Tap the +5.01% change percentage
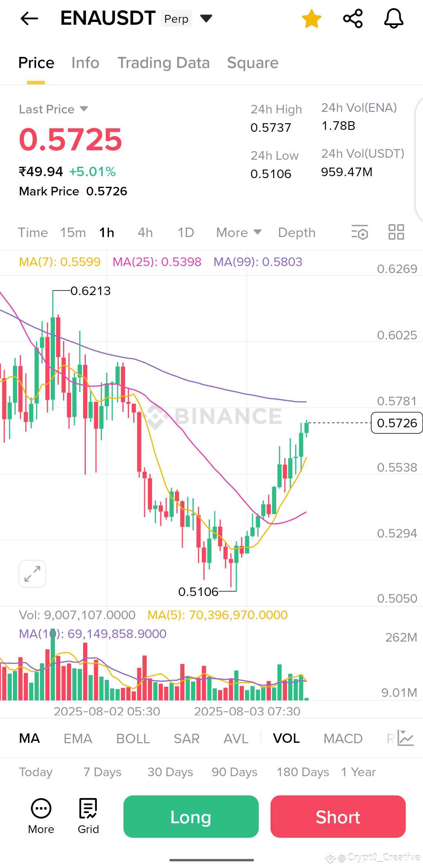Viewport: 423px width, 868px height. tap(93, 171)
